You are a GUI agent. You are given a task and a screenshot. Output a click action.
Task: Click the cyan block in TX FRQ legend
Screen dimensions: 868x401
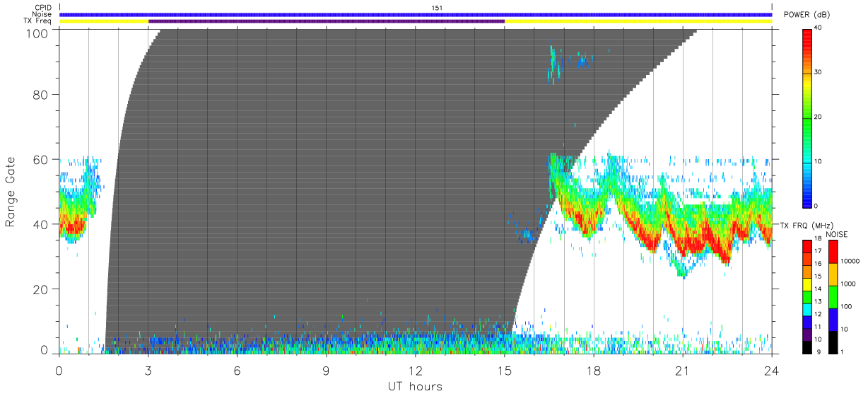807,308
